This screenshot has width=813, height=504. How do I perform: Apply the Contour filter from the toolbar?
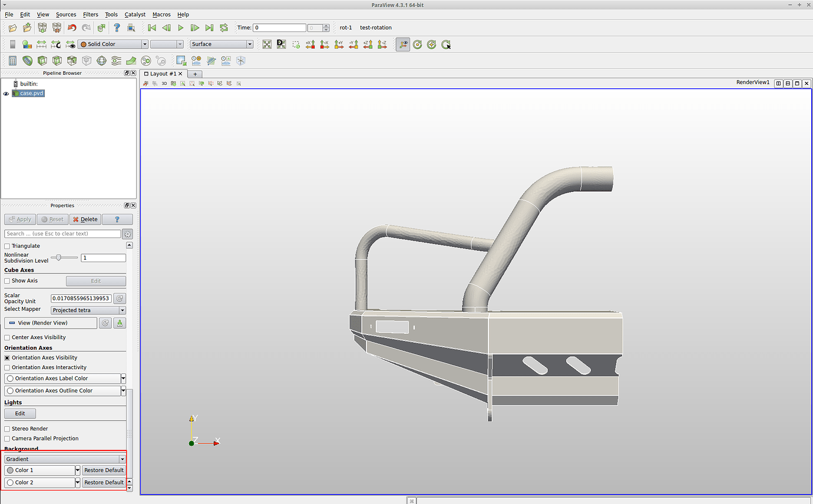(x=27, y=60)
